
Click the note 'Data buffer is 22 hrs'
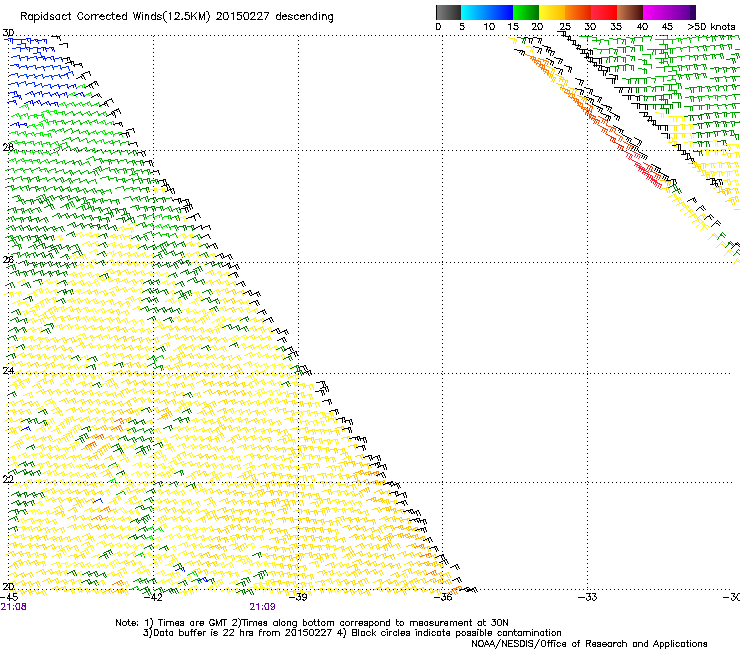[203, 633]
